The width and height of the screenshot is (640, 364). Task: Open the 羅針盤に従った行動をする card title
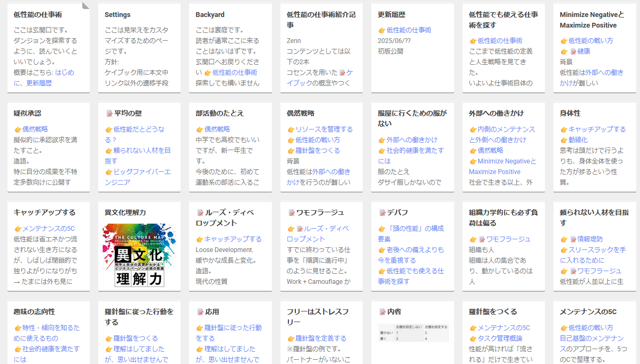pos(139,317)
